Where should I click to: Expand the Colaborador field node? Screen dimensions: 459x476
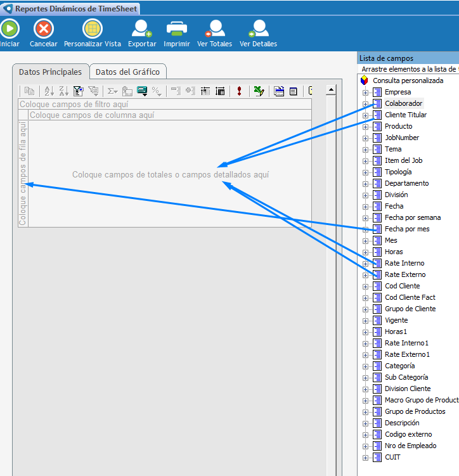tap(365, 104)
